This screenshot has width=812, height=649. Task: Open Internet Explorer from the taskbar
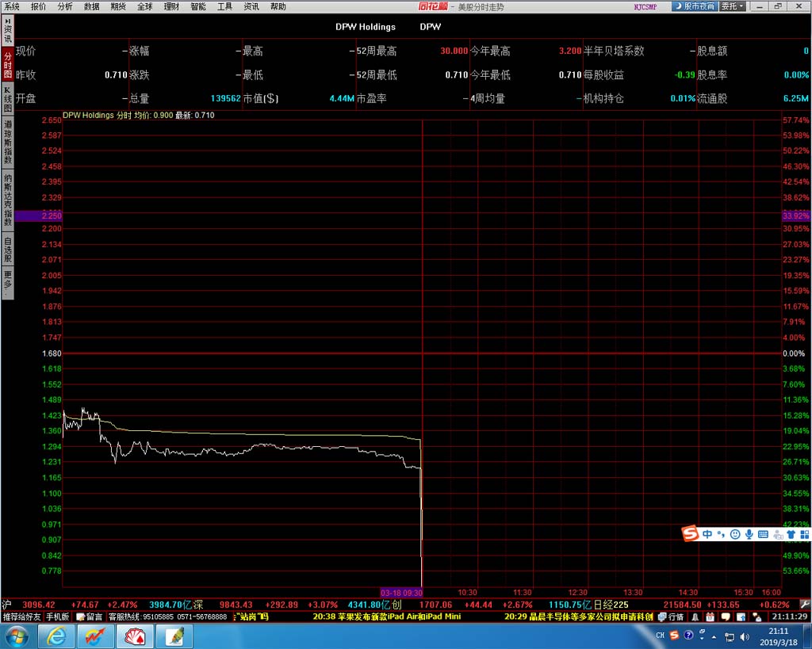[56, 636]
